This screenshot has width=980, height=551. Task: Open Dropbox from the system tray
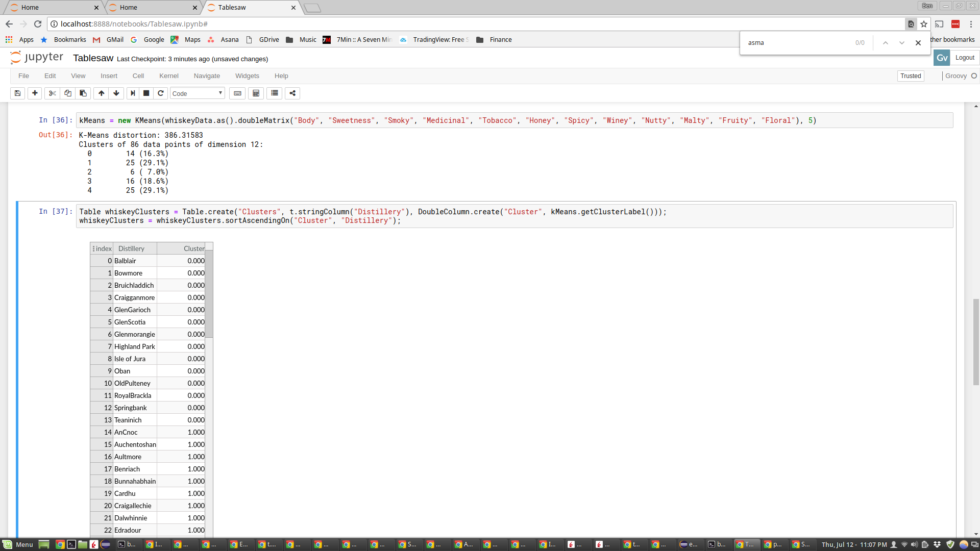click(x=938, y=544)
